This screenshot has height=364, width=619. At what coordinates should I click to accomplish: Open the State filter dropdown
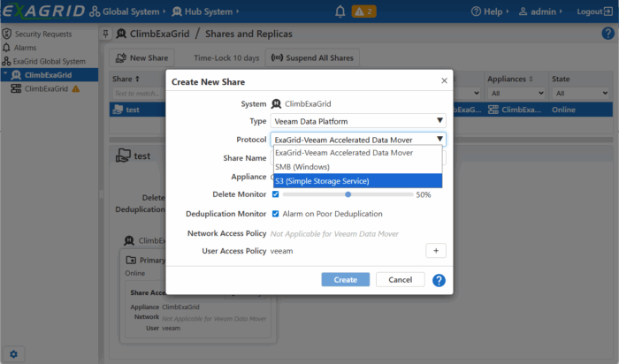coord(580,93)
